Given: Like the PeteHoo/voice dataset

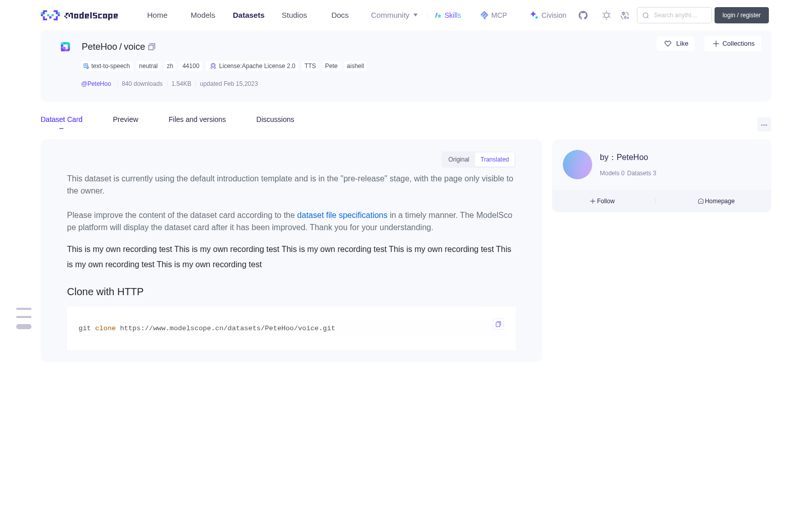Looking at the screenshot, I should (675, 44).
